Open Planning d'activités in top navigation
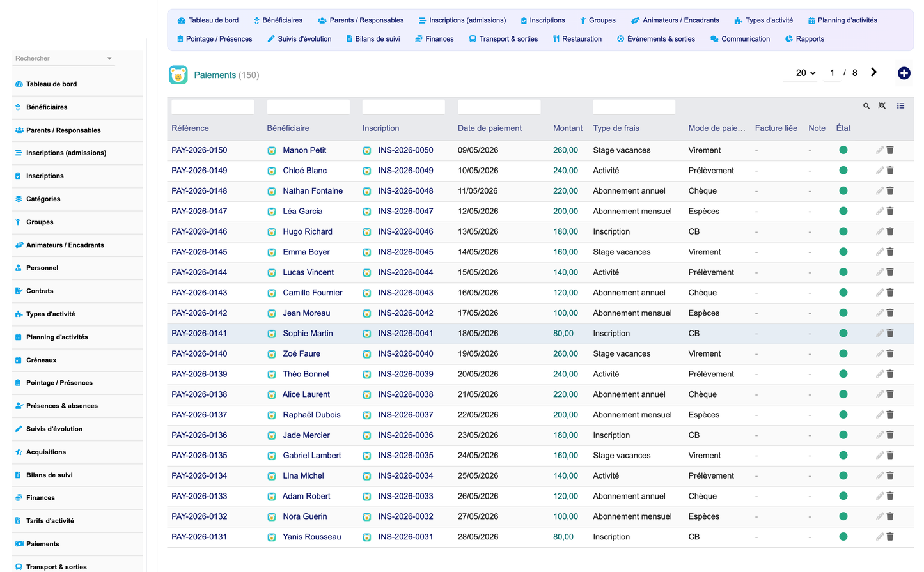This screenshot has width=924, height=572. coord(842,20)
